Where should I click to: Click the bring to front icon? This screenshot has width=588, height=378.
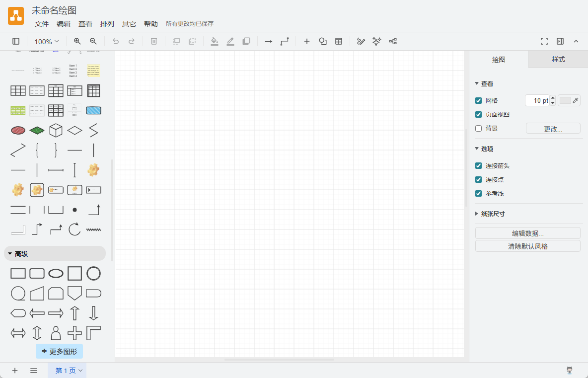tap(176, 41)
